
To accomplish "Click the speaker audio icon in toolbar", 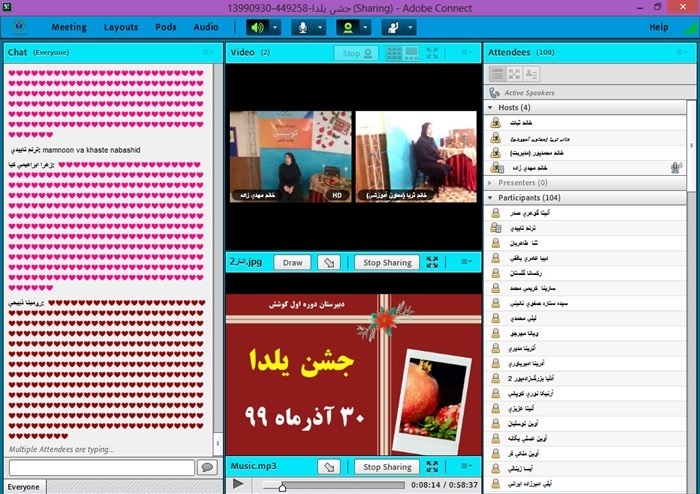I will pyautogui.click(x=257, y=27).
